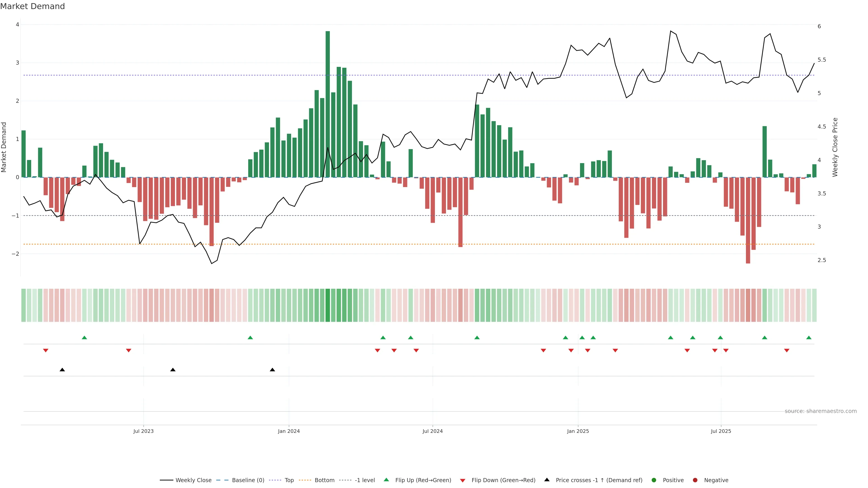Click the Negative red dot legend

695,480
